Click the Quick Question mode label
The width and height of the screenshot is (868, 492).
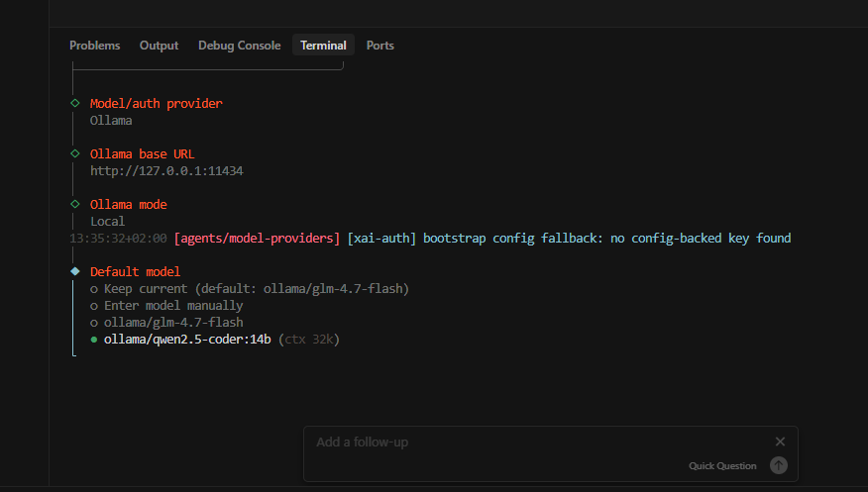pyautogui.click(x=722, y=466)
